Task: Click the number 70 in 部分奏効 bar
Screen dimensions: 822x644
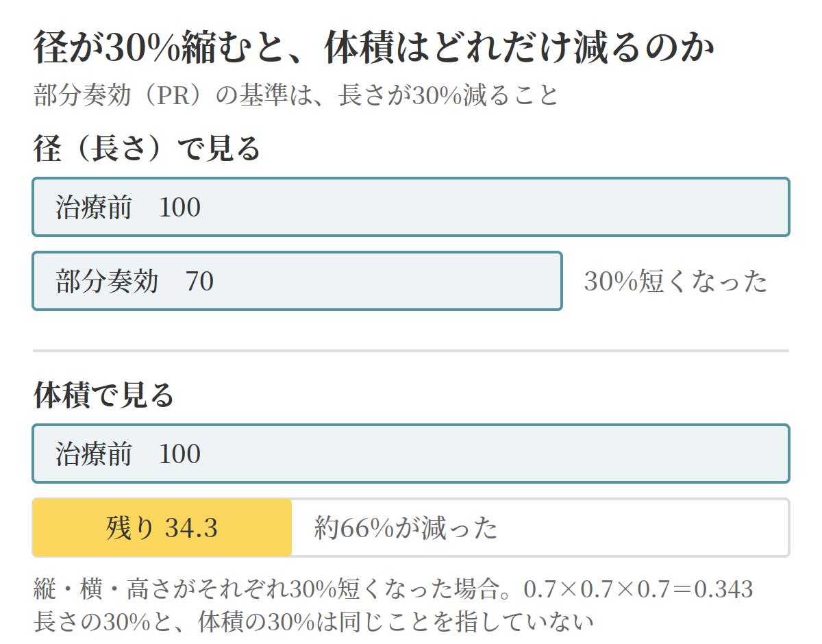Action: pos(199,282)
